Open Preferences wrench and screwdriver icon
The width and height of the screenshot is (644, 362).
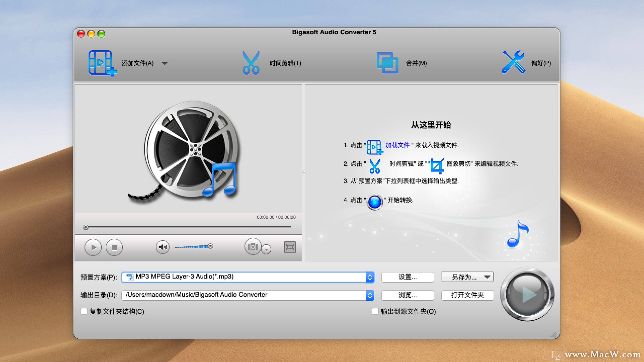tap(513, 62)
